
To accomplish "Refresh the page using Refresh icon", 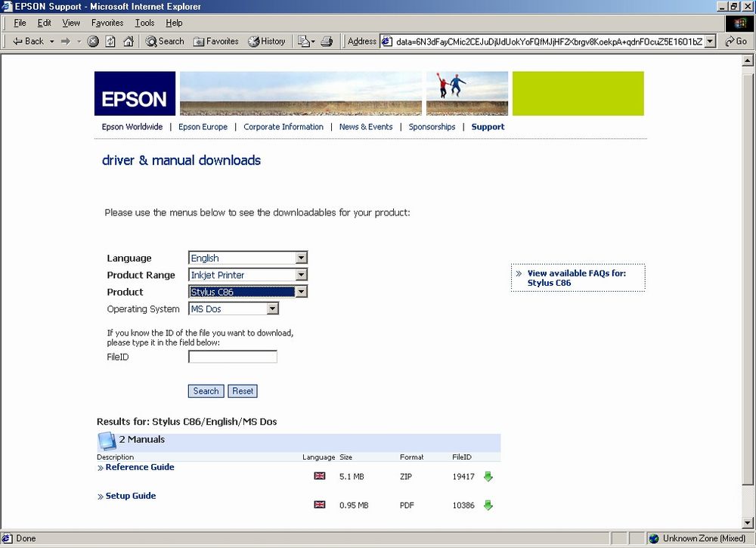I will [110, 42].
